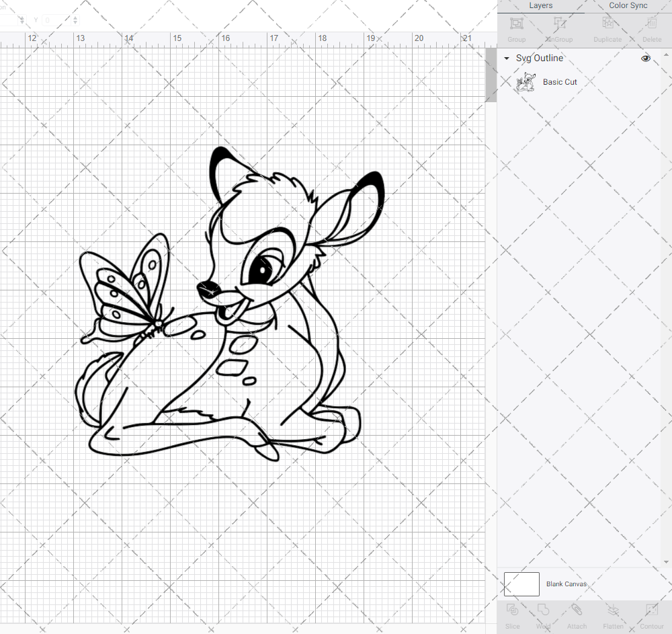The image size is (672, 634).
Task: Select the Basic Cut layer
Action: click(560, 81)
